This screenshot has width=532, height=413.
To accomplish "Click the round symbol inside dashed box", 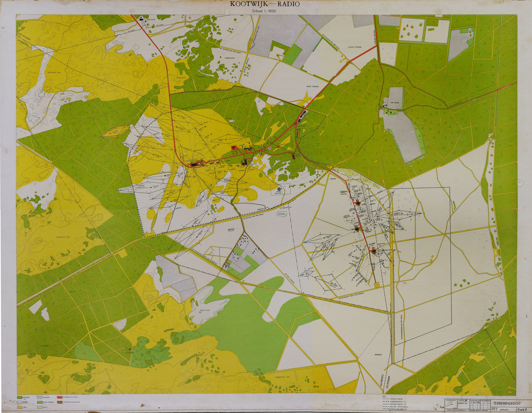I will tap(279, 189).
